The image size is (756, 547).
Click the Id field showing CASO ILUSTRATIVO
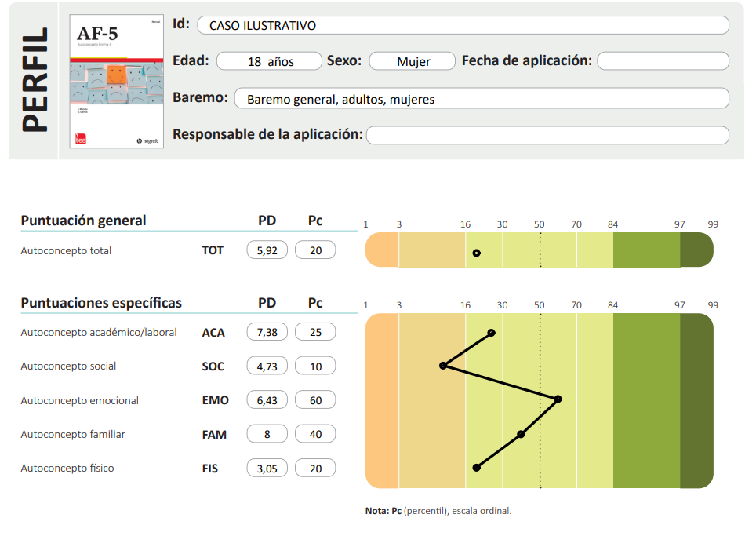pos(463,26)
